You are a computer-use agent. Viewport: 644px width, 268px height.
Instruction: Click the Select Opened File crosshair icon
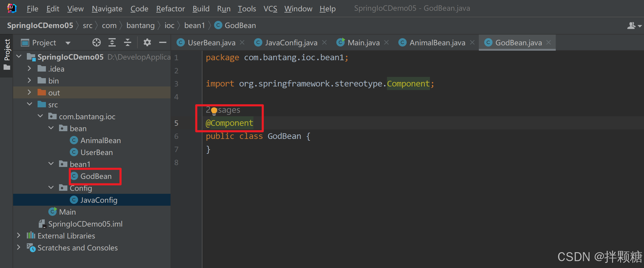96,43
